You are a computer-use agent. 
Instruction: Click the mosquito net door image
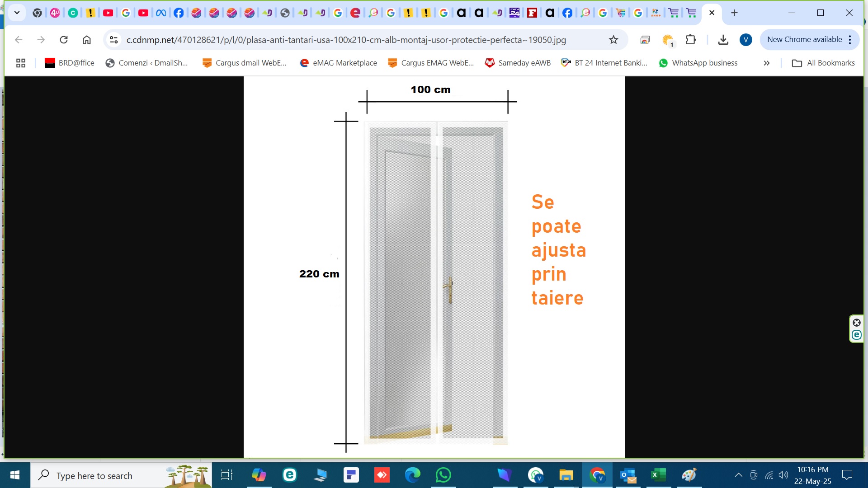tap(436, 282)
